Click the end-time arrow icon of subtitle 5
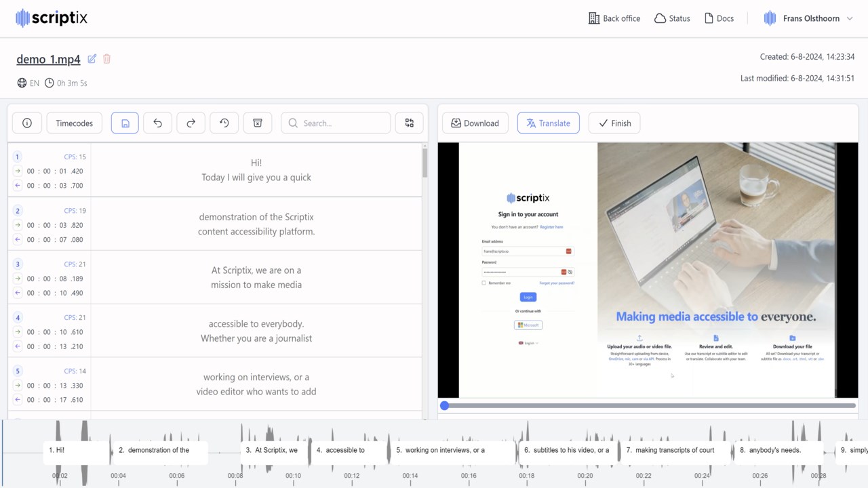Screen dimensions: 868x488 coord(18,400)
